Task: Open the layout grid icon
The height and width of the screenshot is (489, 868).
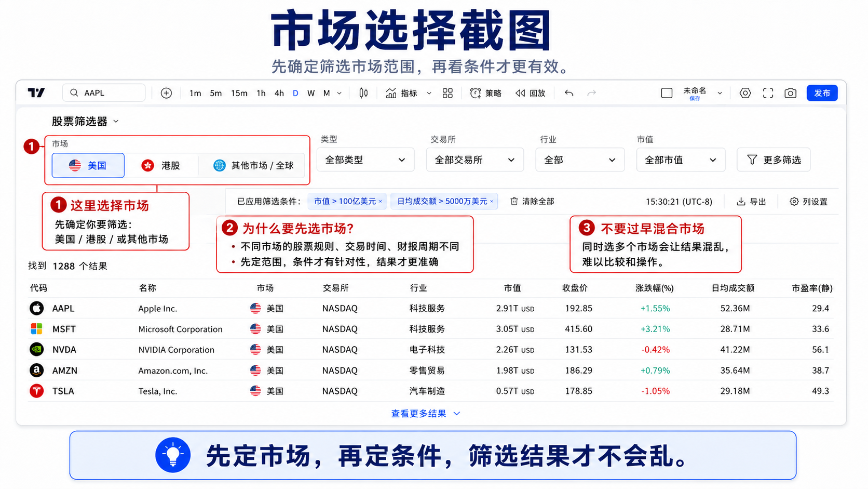Action: [x=447, y=93]
